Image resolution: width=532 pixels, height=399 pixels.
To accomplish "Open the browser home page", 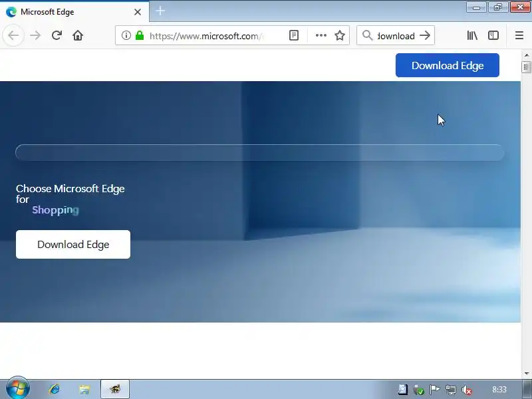I will click(78, 35).
